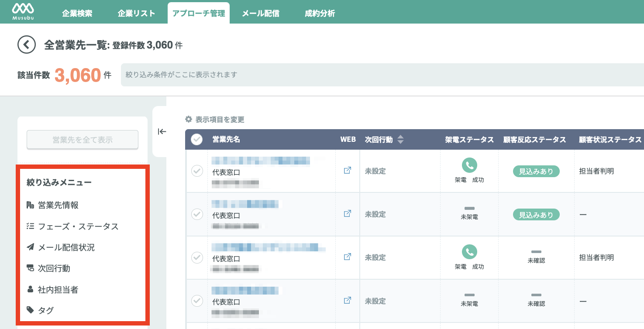Screen dimensions: 644x329
Task: Sort by 次回行動 using sort arrows
Action: 400,140
